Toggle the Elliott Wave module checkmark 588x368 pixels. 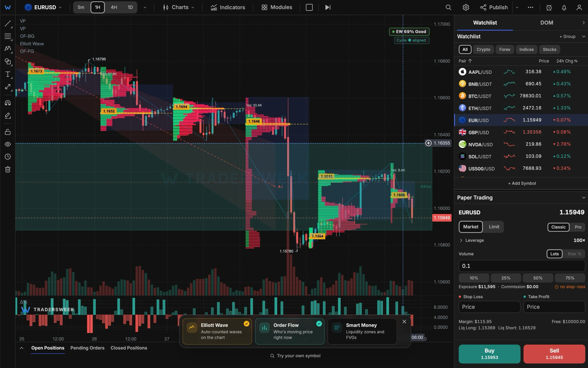pos(246,323)
